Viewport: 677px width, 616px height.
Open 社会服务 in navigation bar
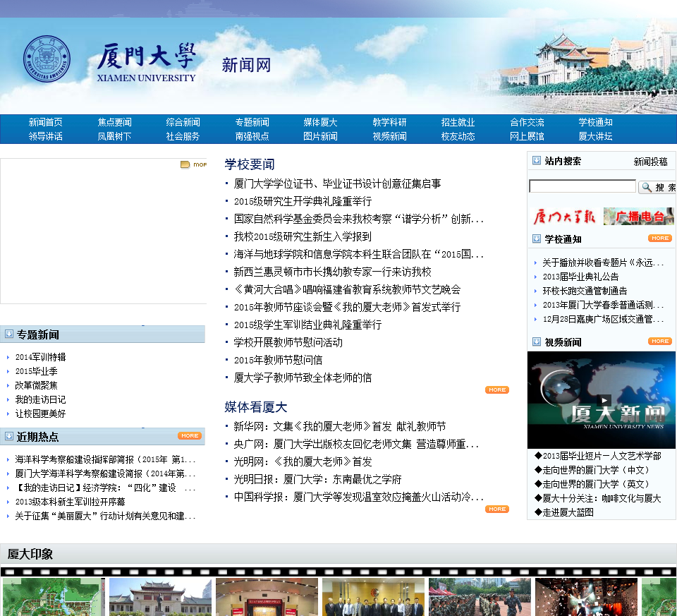click(183, 136)
